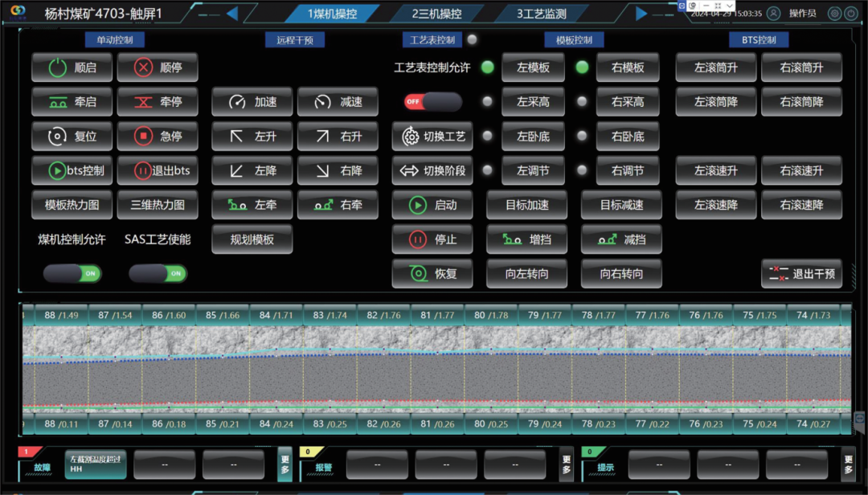This screenshot has height=495, width=868.
Task: Click bottom support cell 80 /0.25
Action: pos(491,424)
